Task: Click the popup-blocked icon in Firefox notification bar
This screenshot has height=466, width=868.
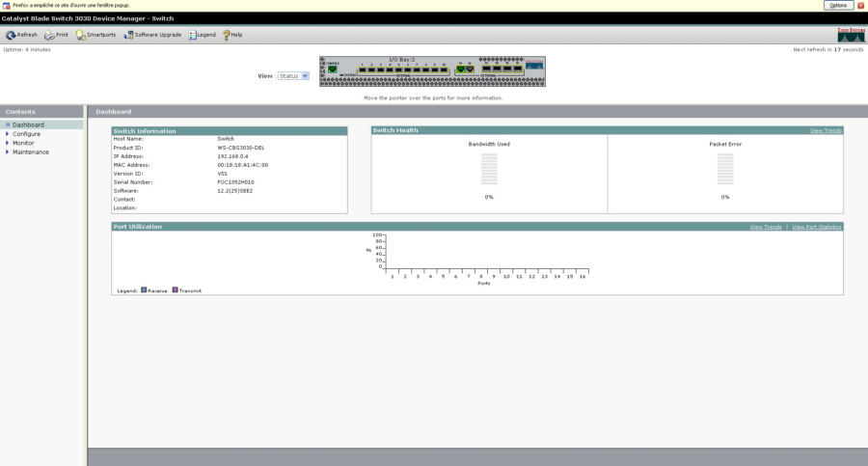Action: 6,6
